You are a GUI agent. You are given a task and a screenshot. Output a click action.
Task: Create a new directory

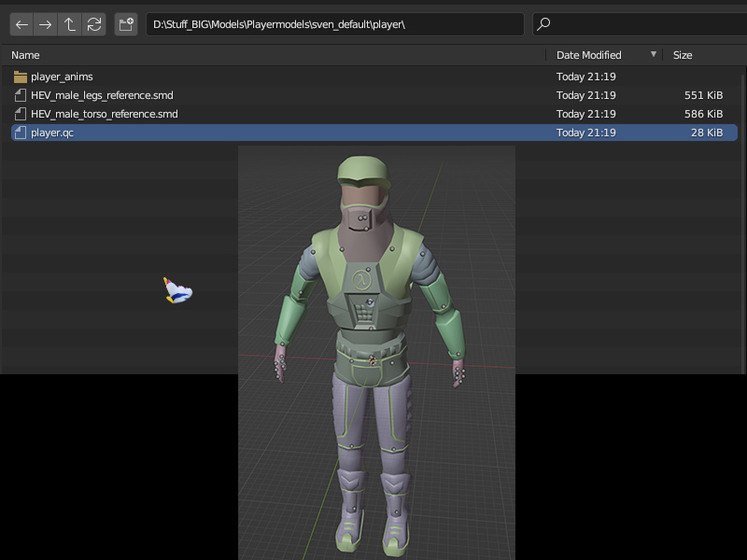click(126, 24)
